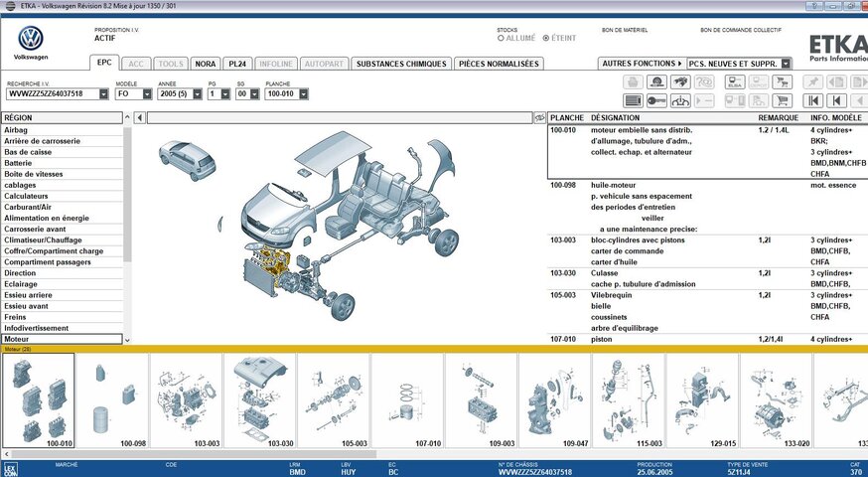This screenshot has width=868, height=477.
Task: Jump to first record arrow icon
Action: (813, 100)
